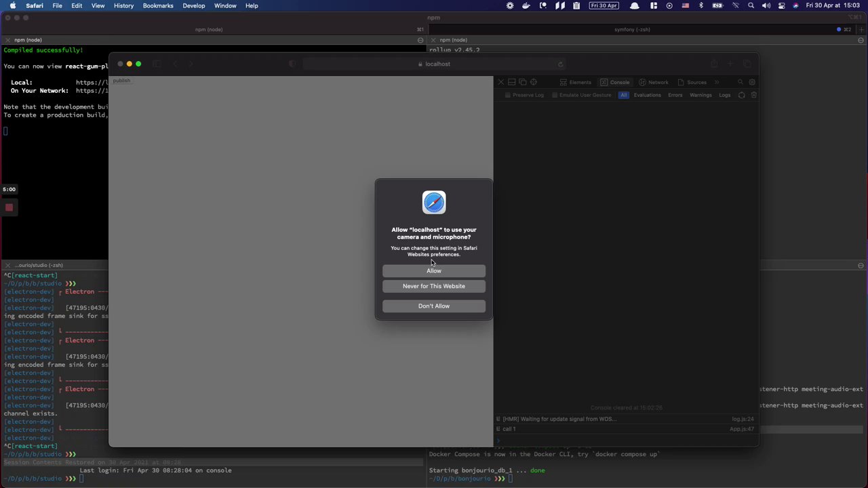Open the sound volume menu
Viewport: 868px width, 488px height.
click(x=766, y=5)
